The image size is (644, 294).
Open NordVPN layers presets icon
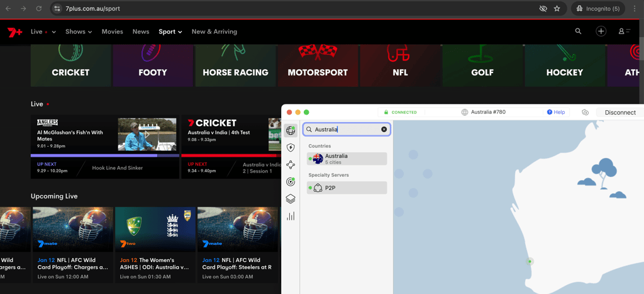click(x=291, y=199)
